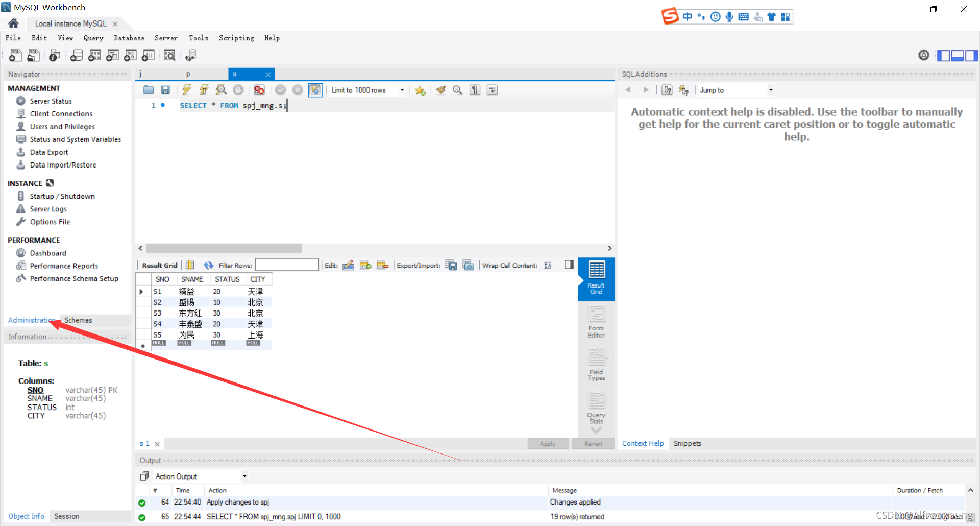Image resolution: width=980 pixels, height=526 pixels.
Task: Click the Revert button
Action: tap(593, 444)
